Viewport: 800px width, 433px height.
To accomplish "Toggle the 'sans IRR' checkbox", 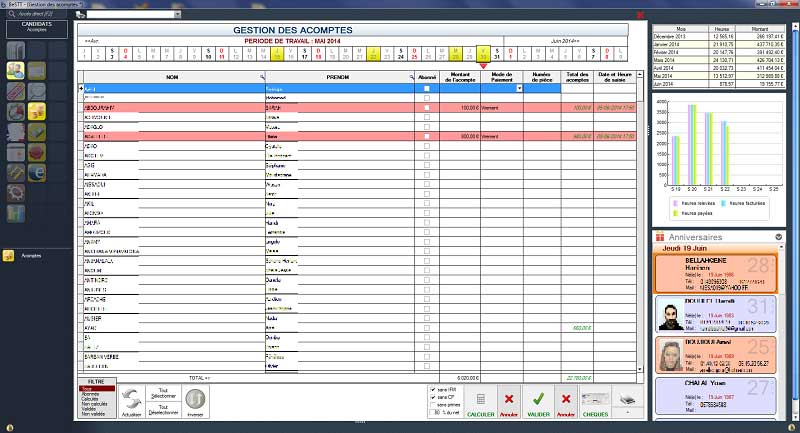I will [433, 390].
